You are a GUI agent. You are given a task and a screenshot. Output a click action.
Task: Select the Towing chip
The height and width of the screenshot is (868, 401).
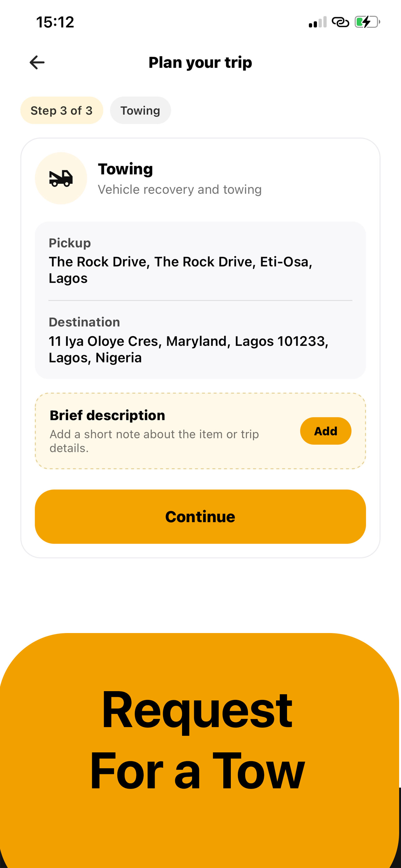[141, 111]
